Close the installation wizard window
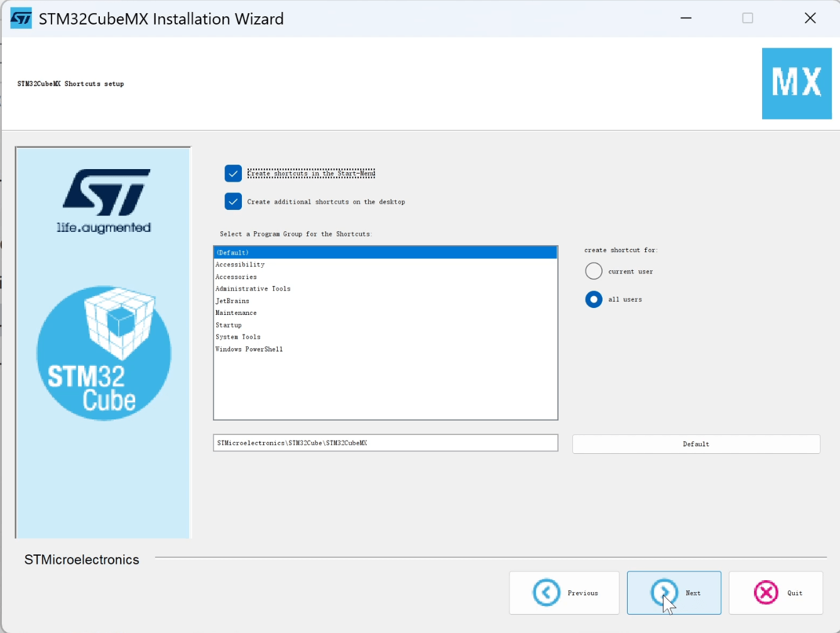Screen dimensions: 840x633 pos(810,18)
